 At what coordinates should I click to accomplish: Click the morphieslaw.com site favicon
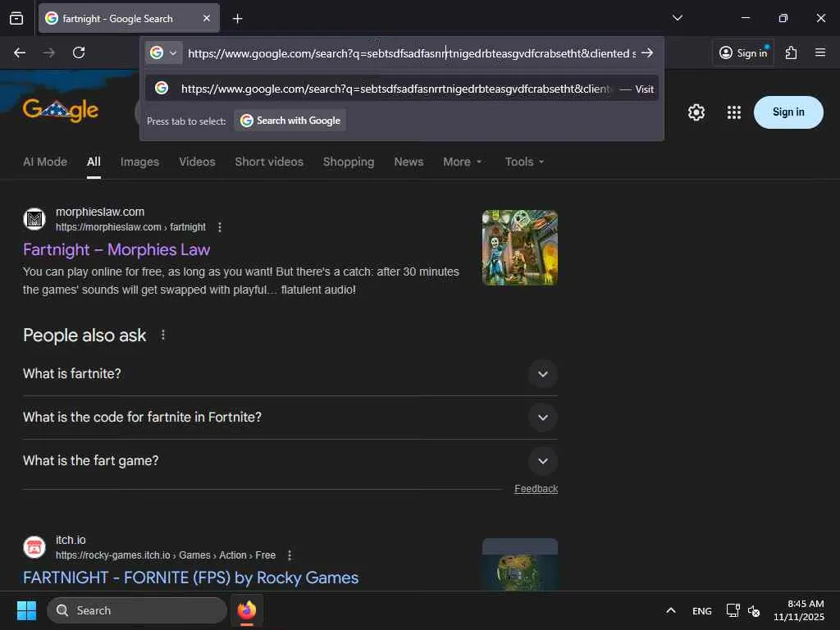tap(34, 219)
